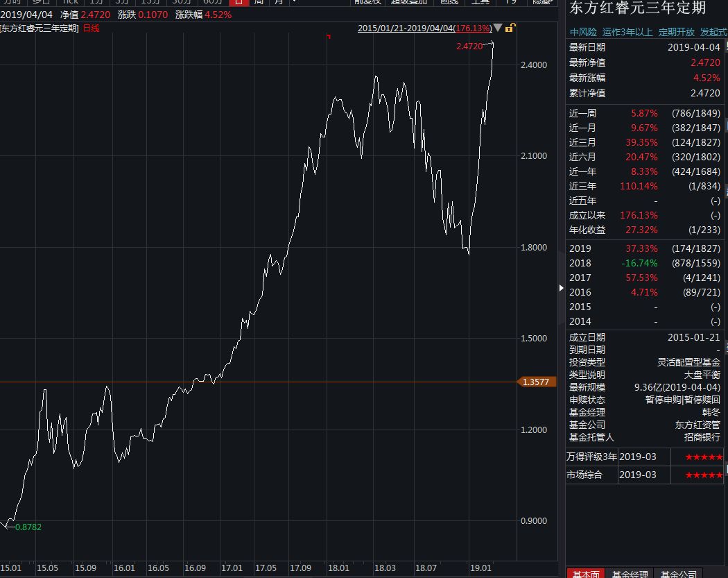
Task: Select the 周 weekly period tab
Action: pos(259,2)
